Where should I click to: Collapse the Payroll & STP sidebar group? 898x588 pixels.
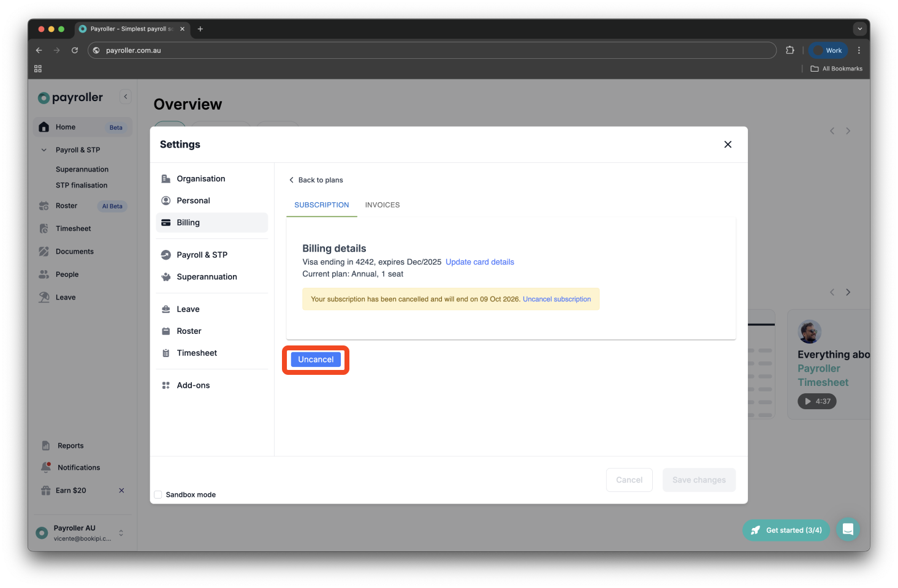44,150
